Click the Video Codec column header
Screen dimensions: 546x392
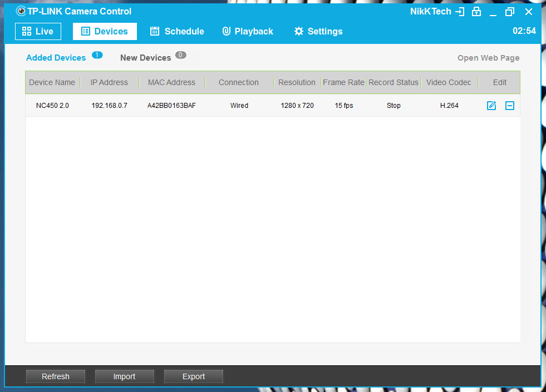449,82
